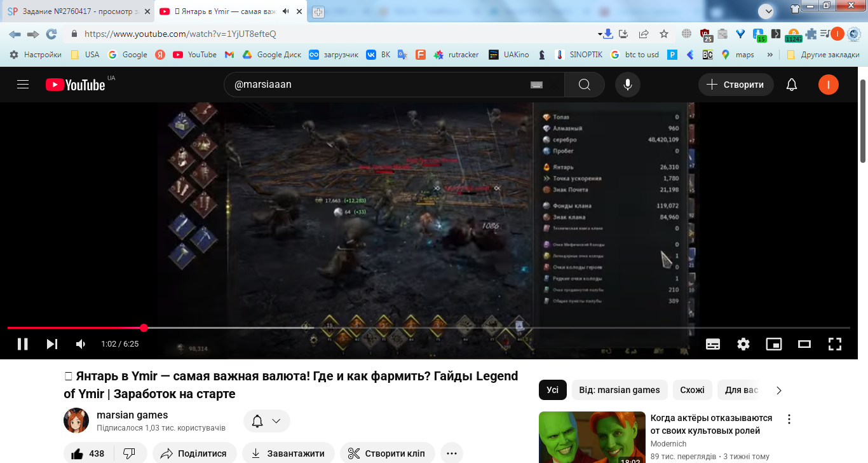Open YouTube notifications bell in header
The image size is (868, 463).
click(x=792, y=85)
